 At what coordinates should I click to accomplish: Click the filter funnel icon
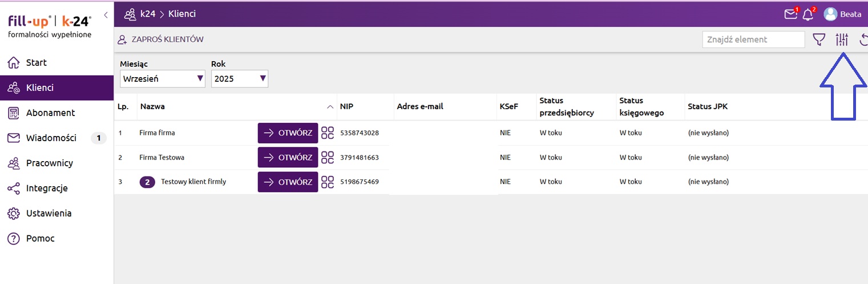pyautogui.click(x=819, y=39)
